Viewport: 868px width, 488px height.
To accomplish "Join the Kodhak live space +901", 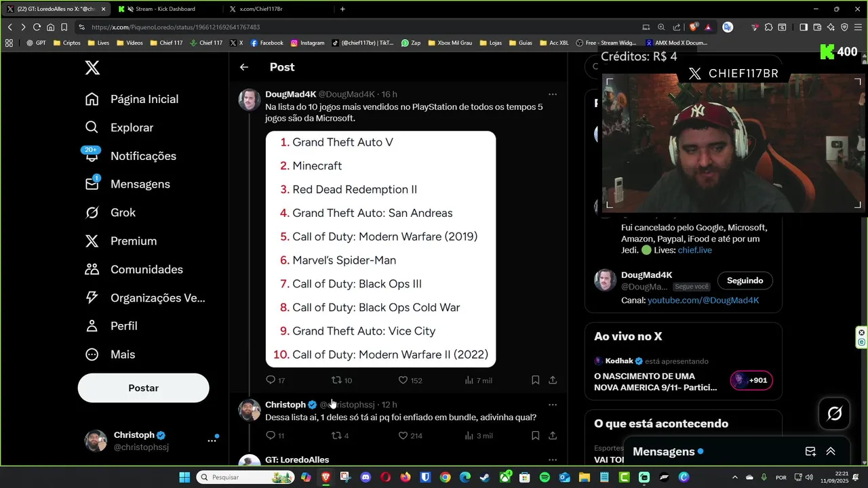I will click(751, 380).
